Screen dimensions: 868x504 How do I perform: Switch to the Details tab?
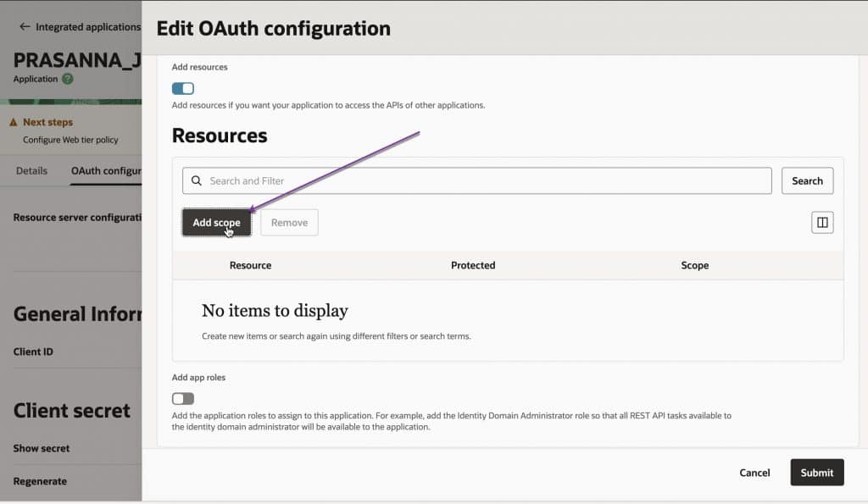[x=31, y=170]
